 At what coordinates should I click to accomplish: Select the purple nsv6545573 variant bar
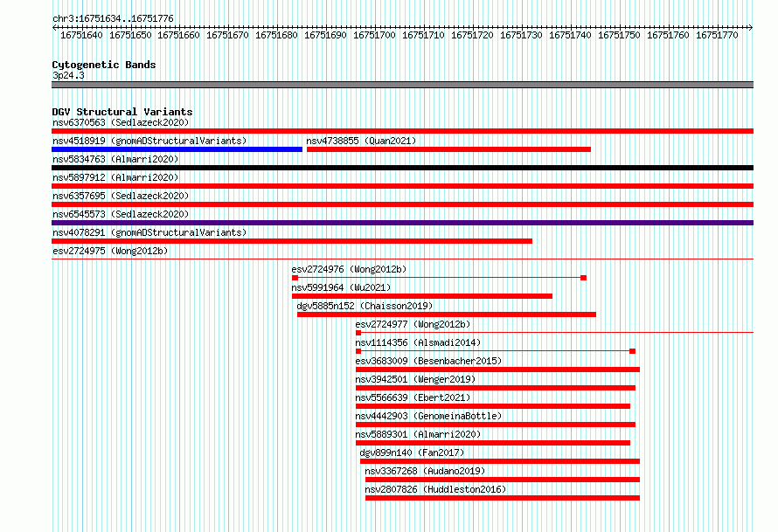coord(402,223)
